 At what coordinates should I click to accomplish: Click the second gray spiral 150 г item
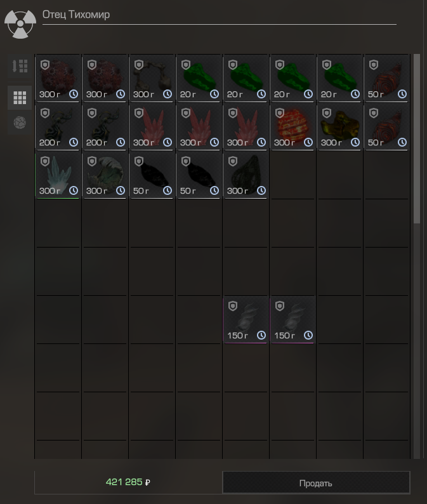292,320
